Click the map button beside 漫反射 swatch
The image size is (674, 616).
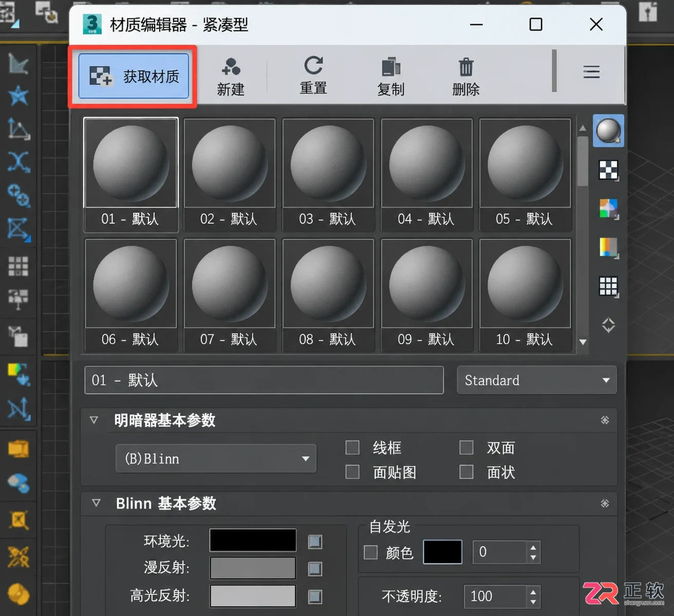tap(315, 569)
